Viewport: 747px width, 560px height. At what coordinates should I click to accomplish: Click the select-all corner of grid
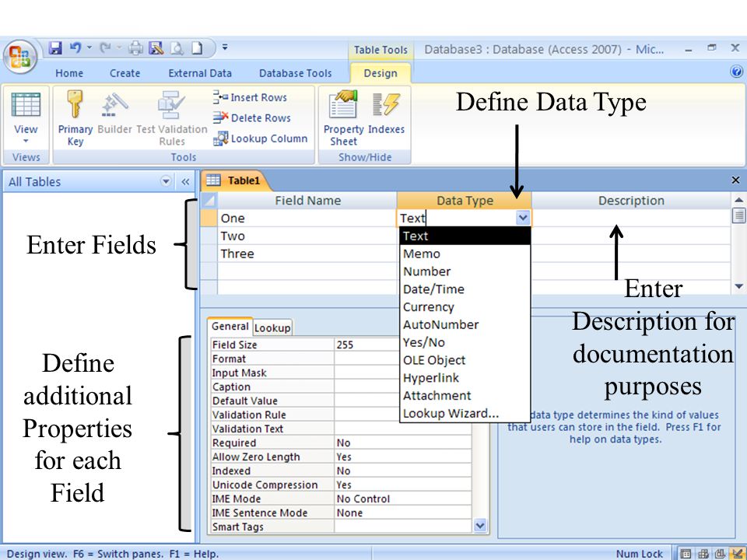209,201
